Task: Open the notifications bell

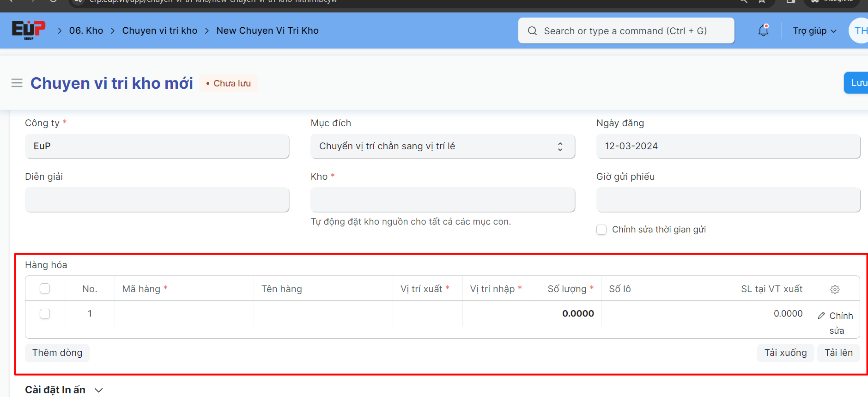Action: pos(763,31)
